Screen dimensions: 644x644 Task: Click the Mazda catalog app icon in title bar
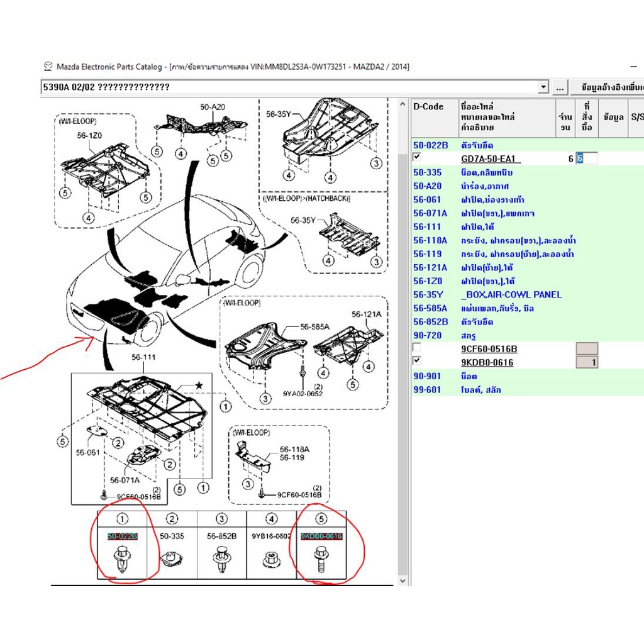tap(48, 66)
